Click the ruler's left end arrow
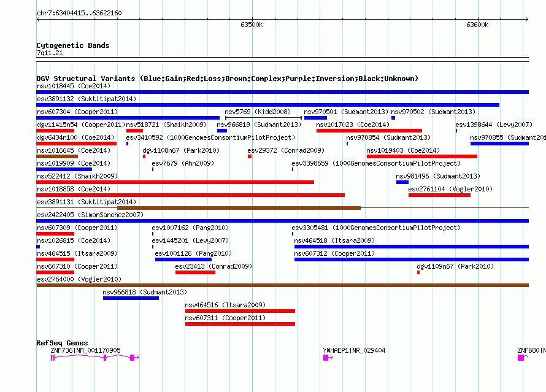546x392 pixels. 39,19
